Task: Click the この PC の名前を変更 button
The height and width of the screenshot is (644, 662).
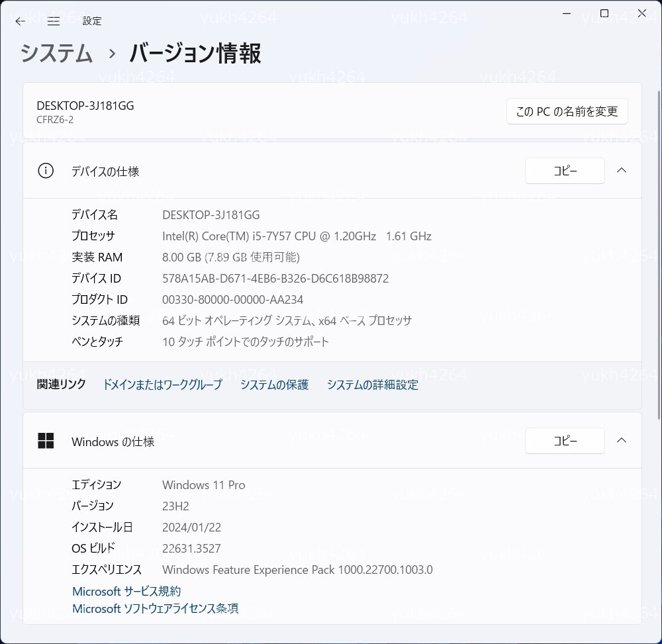Action: pyautogui.click(x=567, y=111)
